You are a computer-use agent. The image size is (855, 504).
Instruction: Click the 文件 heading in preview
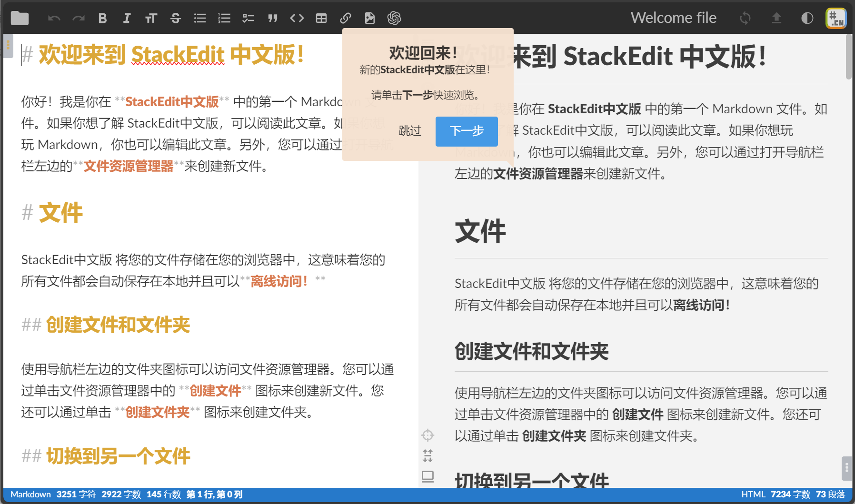pos(480,232)
